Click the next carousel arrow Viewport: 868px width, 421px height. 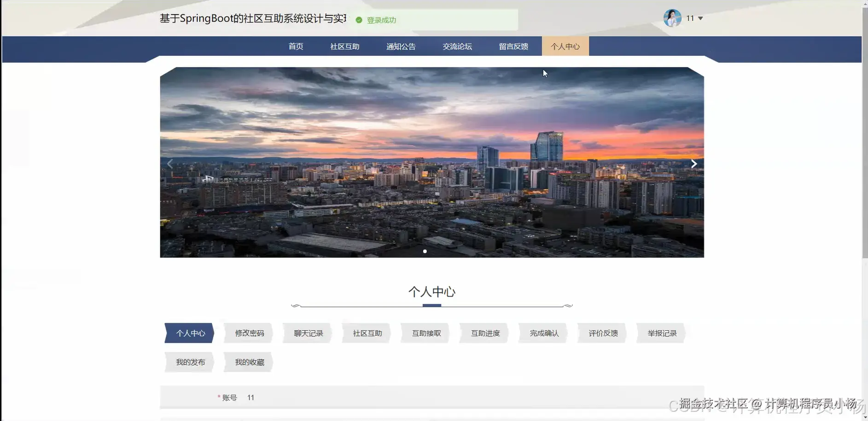coord(694,163)
